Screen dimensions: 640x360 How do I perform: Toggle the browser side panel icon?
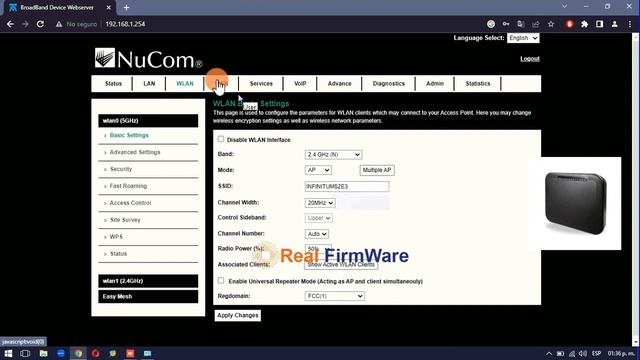(599, 24)
